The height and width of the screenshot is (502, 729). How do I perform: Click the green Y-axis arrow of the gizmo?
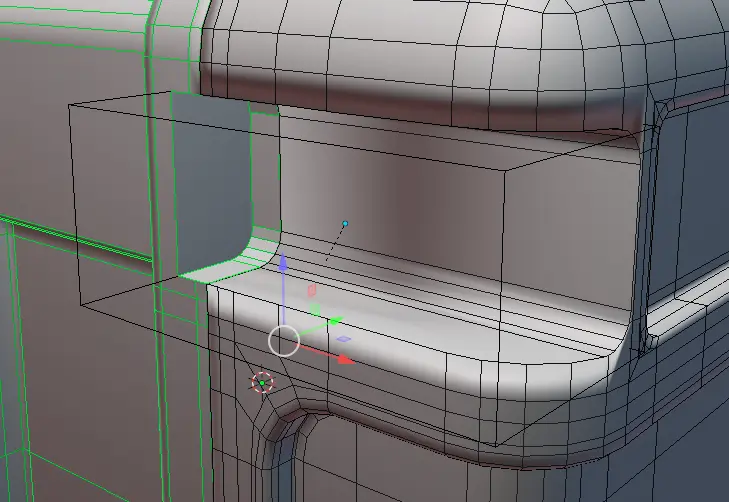(x=335, y=322)
